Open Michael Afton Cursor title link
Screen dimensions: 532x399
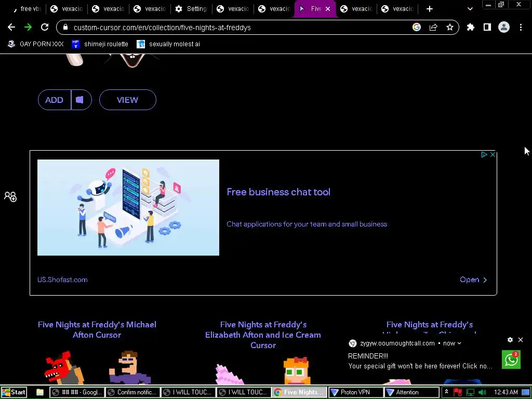[97, 329]
